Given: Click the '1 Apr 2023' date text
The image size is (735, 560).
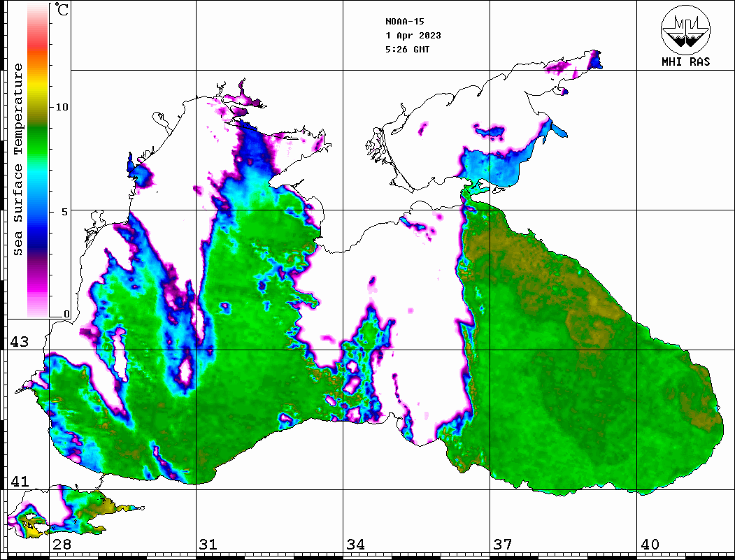Looking at the screenshot, I should (413, 36).
